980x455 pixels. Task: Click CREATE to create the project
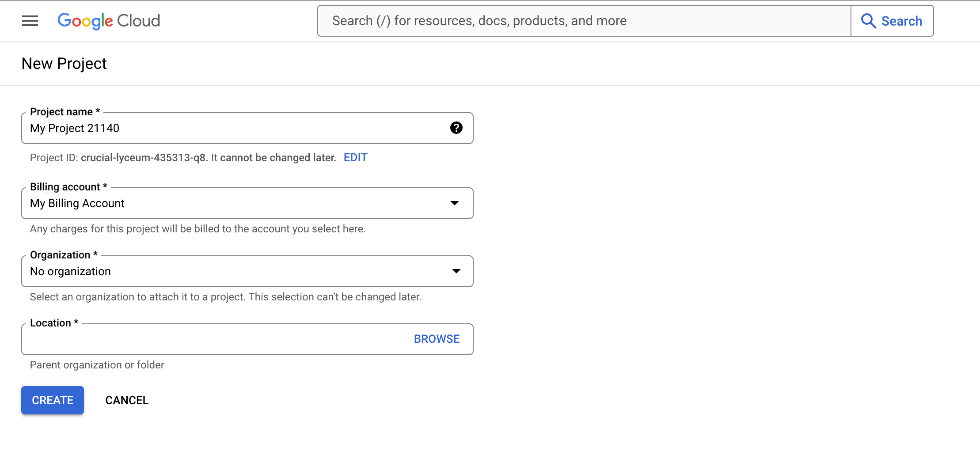point(52,400)
